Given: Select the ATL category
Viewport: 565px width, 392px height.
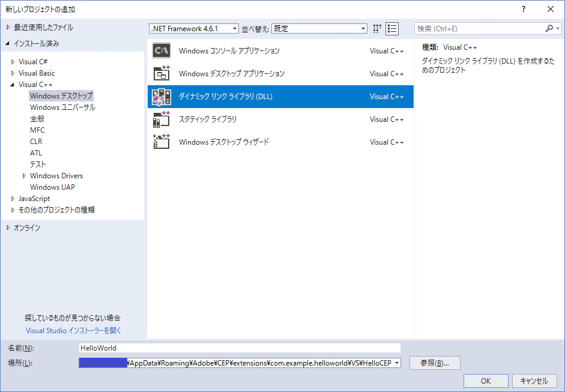Looking at the screenshot, I should click(x=36, y=152).
